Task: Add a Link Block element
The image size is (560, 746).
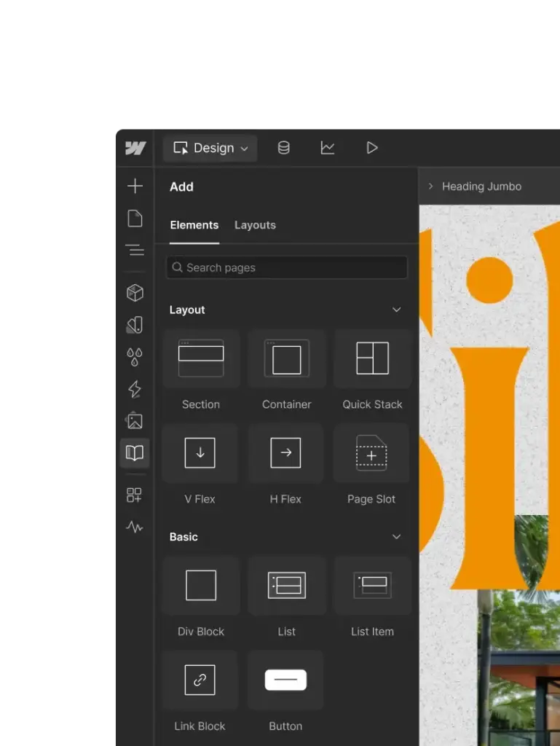Action: (200, 680)
